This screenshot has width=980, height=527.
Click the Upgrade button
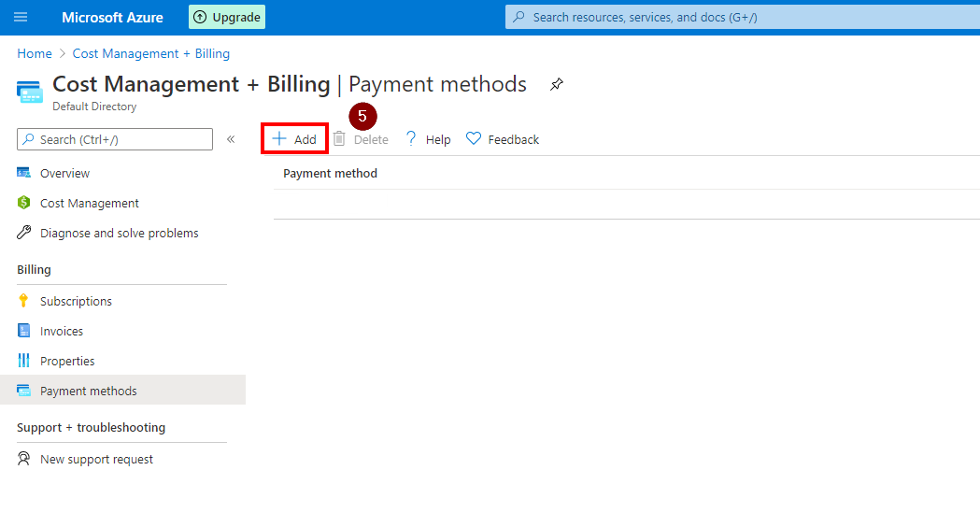(x=227, y=17)
